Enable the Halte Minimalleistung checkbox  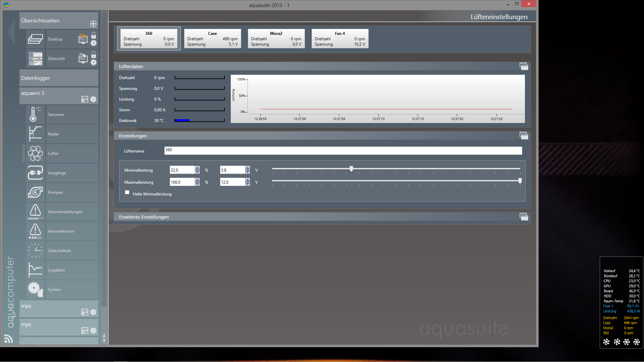(127, 192)
